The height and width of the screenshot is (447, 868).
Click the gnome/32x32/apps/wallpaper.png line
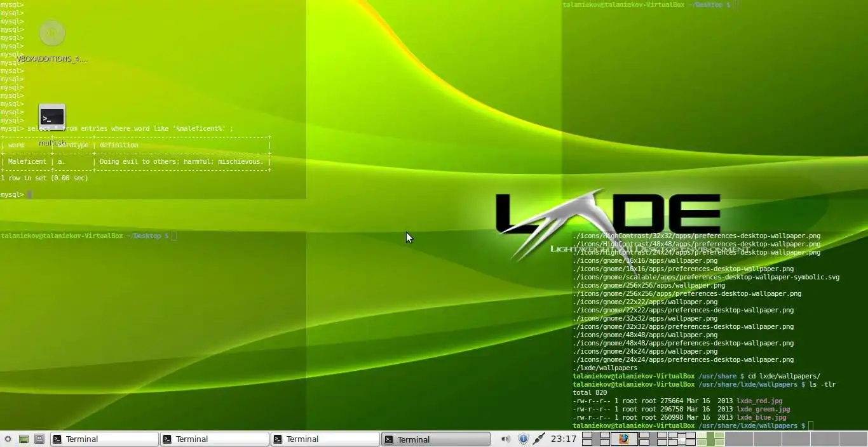coord(645,318)
